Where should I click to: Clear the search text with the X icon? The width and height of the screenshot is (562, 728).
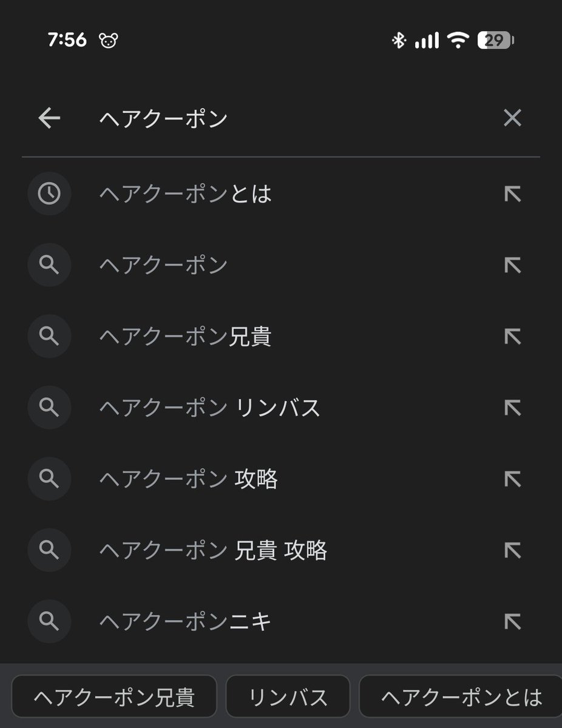pos(513,118)
